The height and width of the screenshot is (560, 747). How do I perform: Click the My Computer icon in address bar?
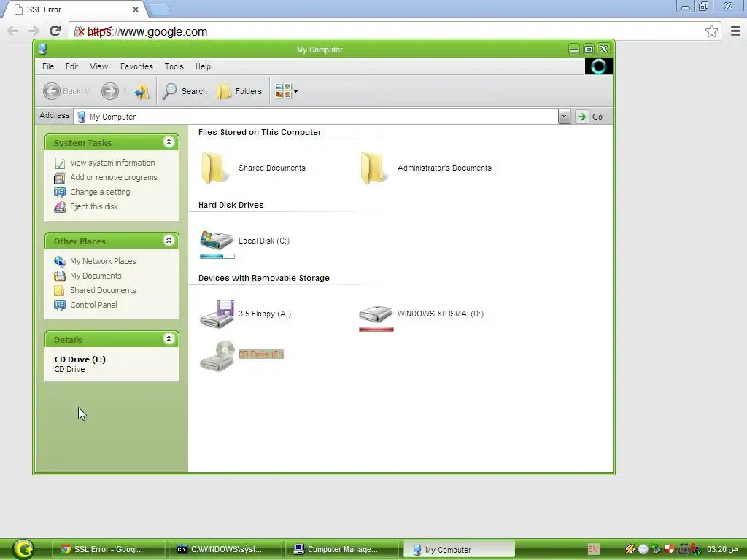tap(82, 117)
